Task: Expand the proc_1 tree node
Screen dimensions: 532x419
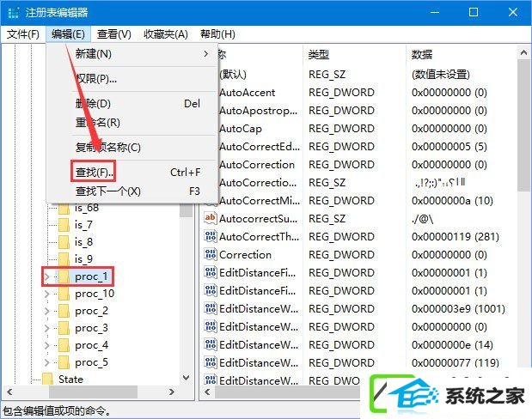Action: click(46, 277)
